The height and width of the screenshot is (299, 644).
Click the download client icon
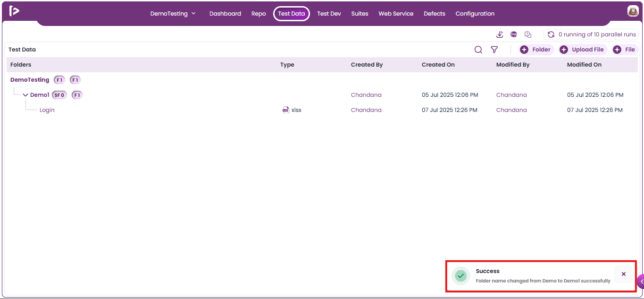(500, 34)
